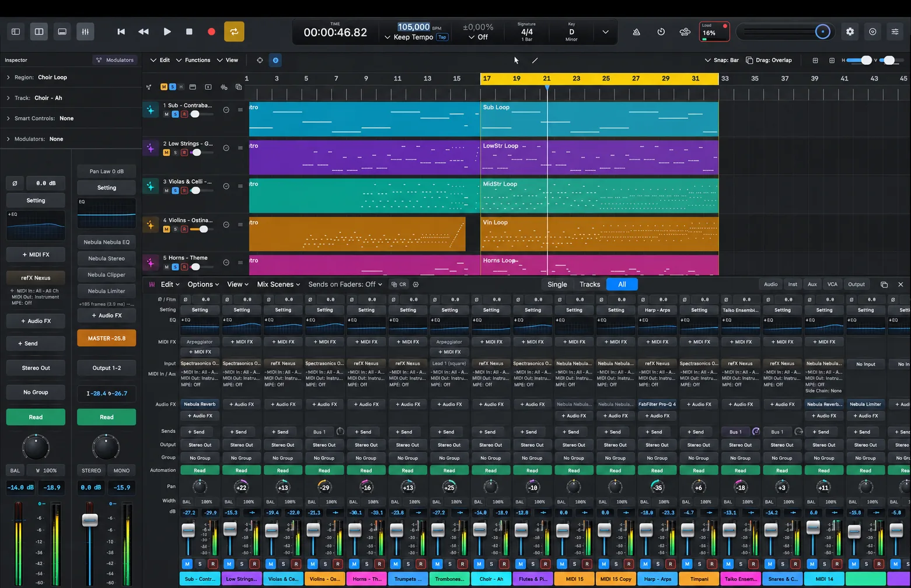The height and width of the screenshot is (588, 911).
Task: Click the orange MASTER -25.8 button
Action: (x=107, y=338)
